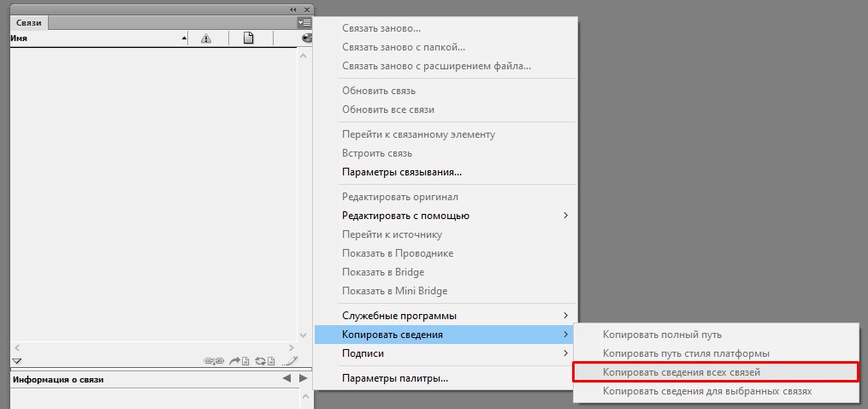Close the Связи panel with X
Viewport: 868px width, 409px height.
point(306,10)
